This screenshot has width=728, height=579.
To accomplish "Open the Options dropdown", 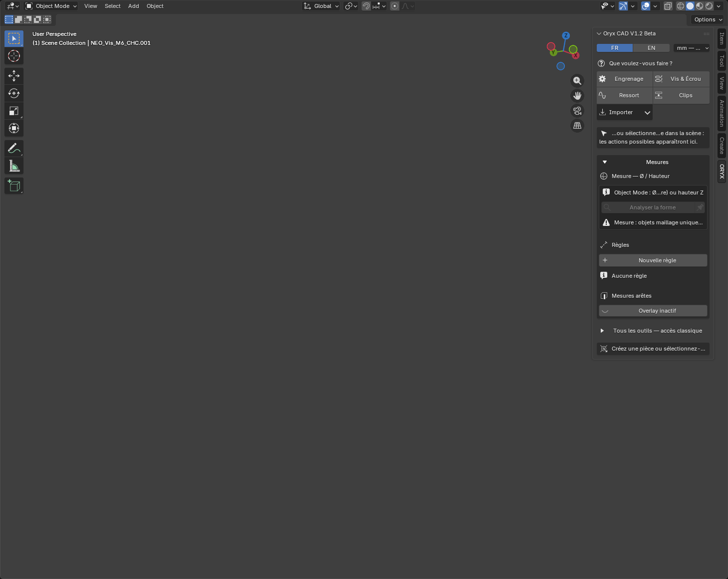I will coord(708,19).
